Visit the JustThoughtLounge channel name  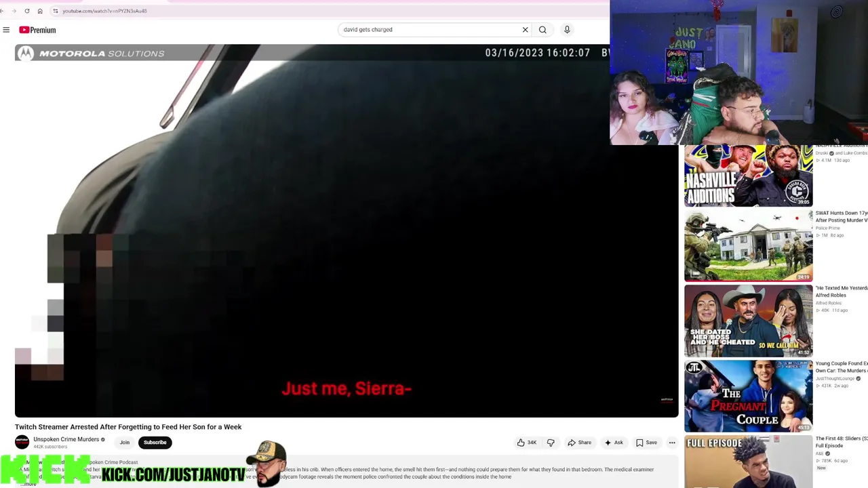(x=835, y=379)
